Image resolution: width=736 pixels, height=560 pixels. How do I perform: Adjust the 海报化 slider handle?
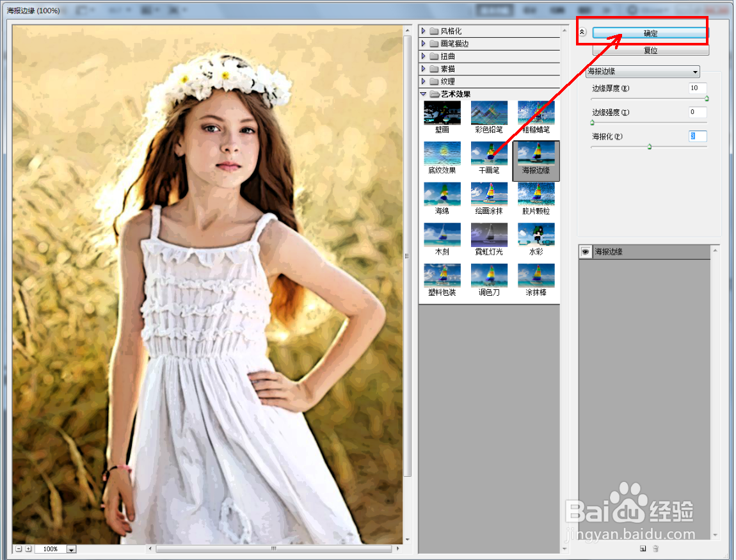pyautogui.click(x=650, y=147)
